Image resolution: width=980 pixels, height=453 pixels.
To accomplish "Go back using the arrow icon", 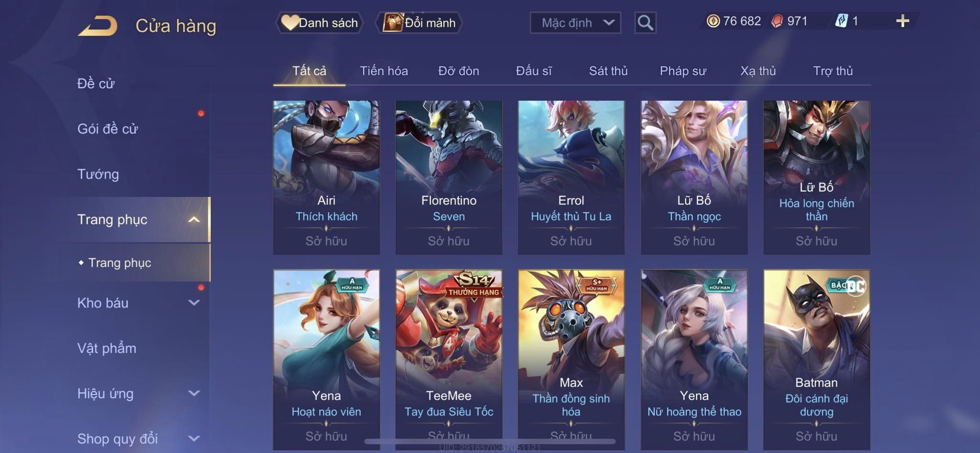I will [x=98, y=26].
